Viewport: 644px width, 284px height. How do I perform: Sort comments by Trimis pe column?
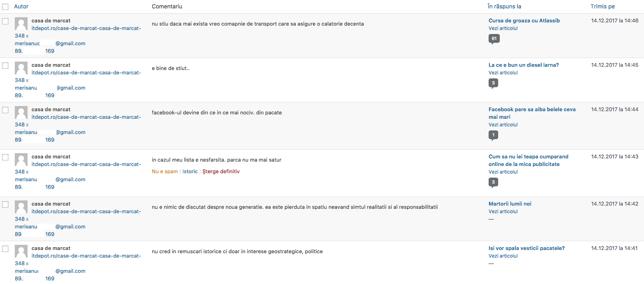(602, 6)
